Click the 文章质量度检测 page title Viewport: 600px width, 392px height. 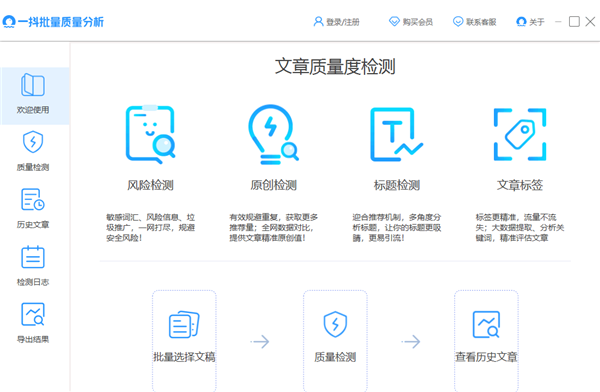[335, 67]
